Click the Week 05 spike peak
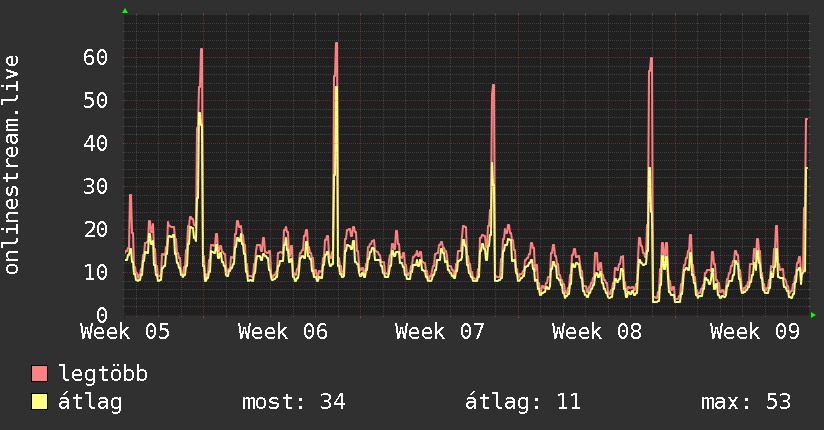Image resolution: width=824 pixels, height=430 pixels. (201, 49)
